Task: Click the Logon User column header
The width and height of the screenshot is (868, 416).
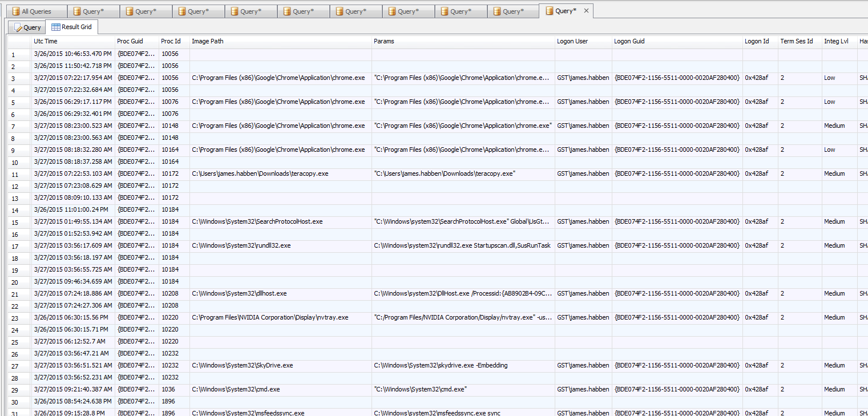Action: point(583,41)
